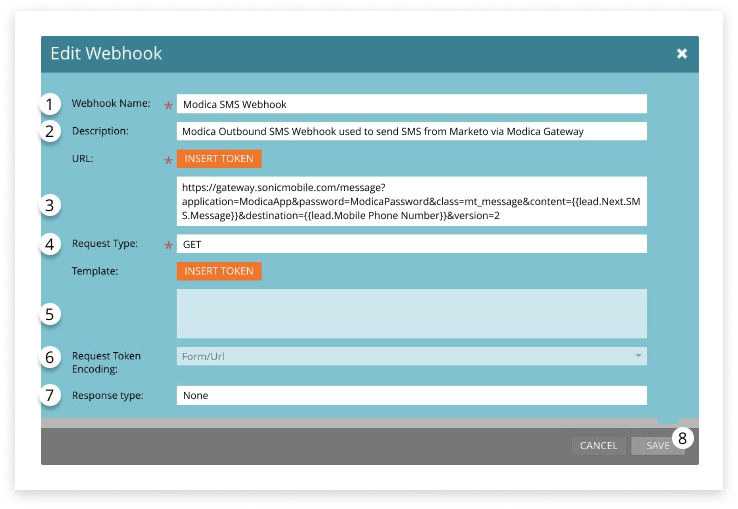Image resolution: width=738 pixels, height=509 pixels.
Task: Save the webhook settings
Action: (657, 446)
